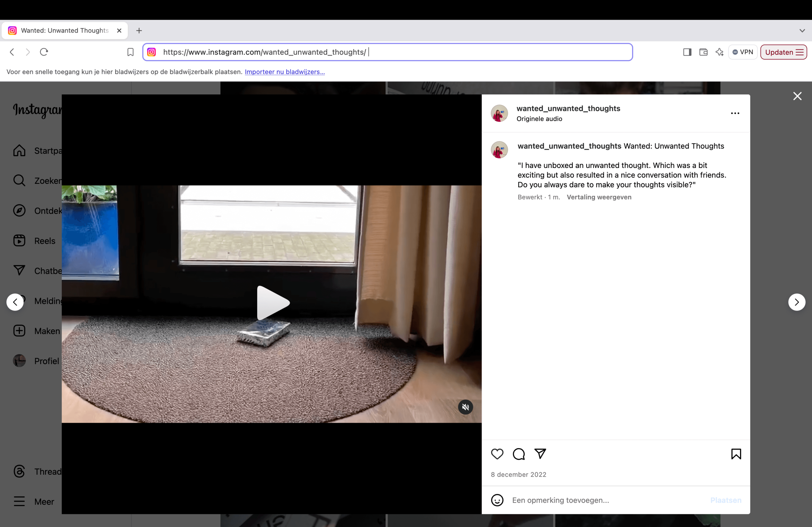Image resolution: width=812 pixels, height=527 pixels.
Task: Open Zoeken search in sidebar
Action: tap(37, 181)
